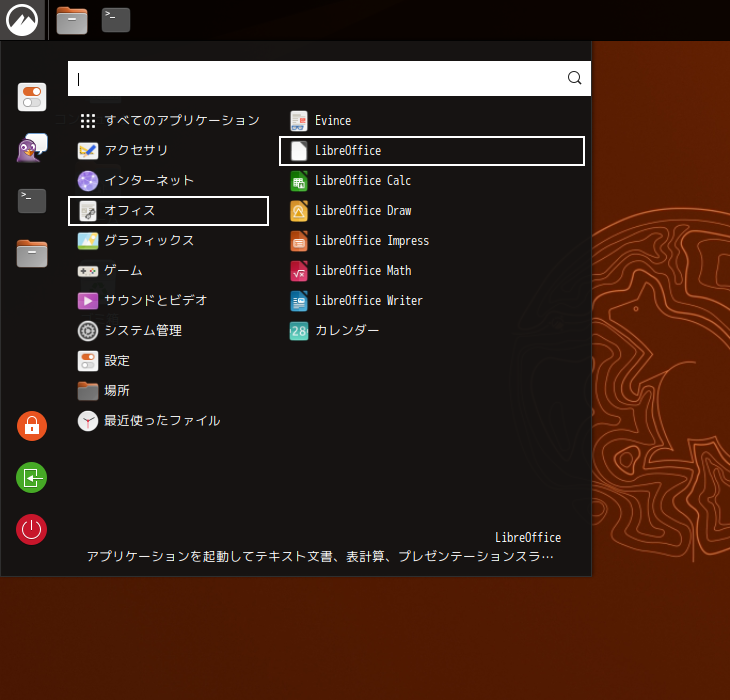This screenshot has width=730, height=700.
Task: Click the LibreOffice Math formula icon
Action: pyautogui.click(x=298, y=271)
